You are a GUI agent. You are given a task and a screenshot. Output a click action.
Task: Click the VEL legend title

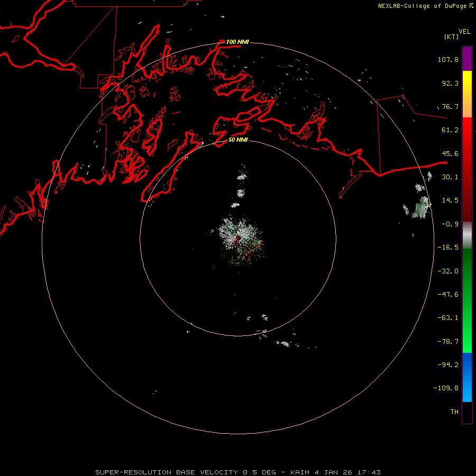click(464, 32)
